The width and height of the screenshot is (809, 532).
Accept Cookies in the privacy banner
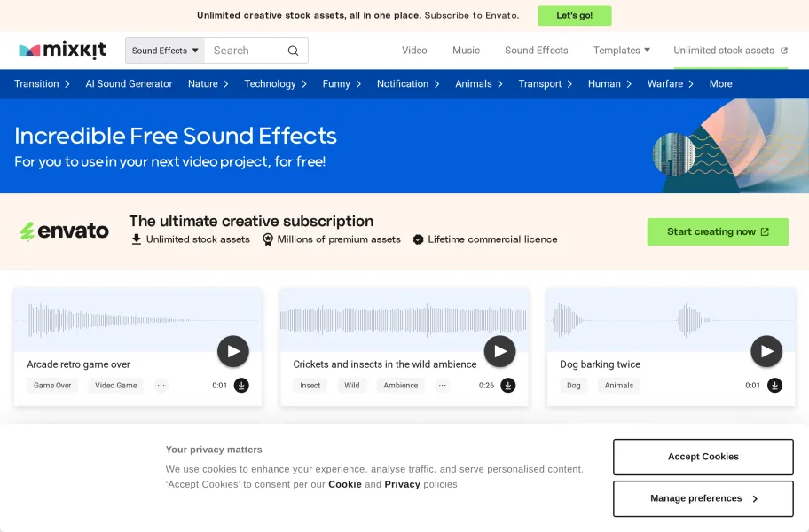pyautogui.click(x=703, y=457)
